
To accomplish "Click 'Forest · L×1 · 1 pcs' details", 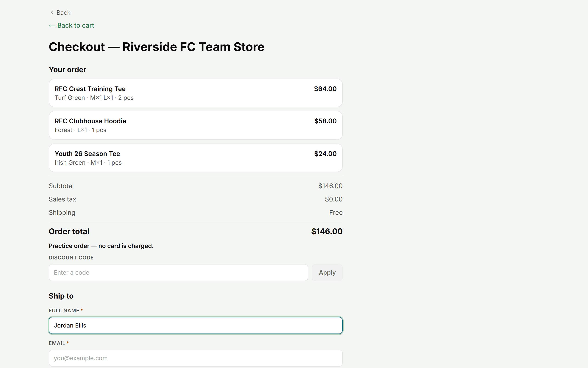I will pos(80,130).
